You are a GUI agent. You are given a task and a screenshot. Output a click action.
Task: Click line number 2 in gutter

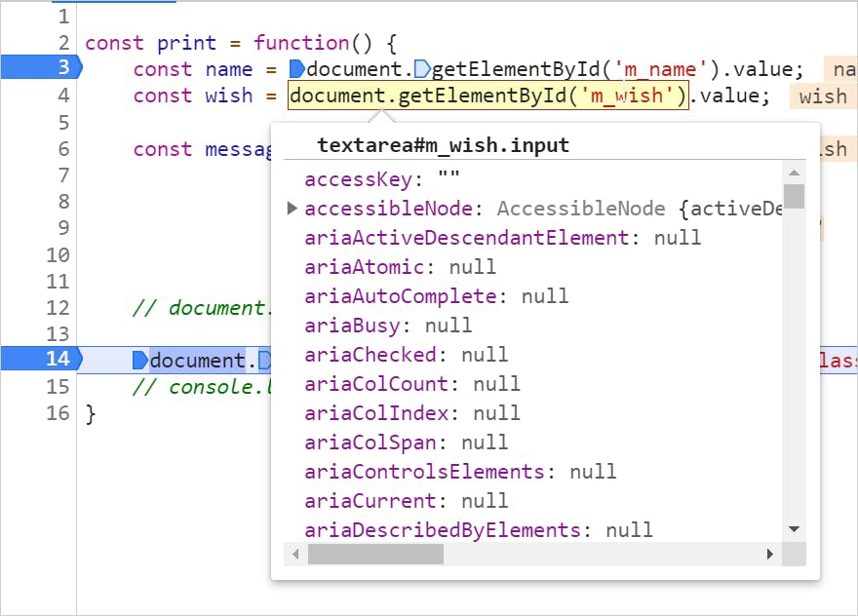(x=64, y=43)
